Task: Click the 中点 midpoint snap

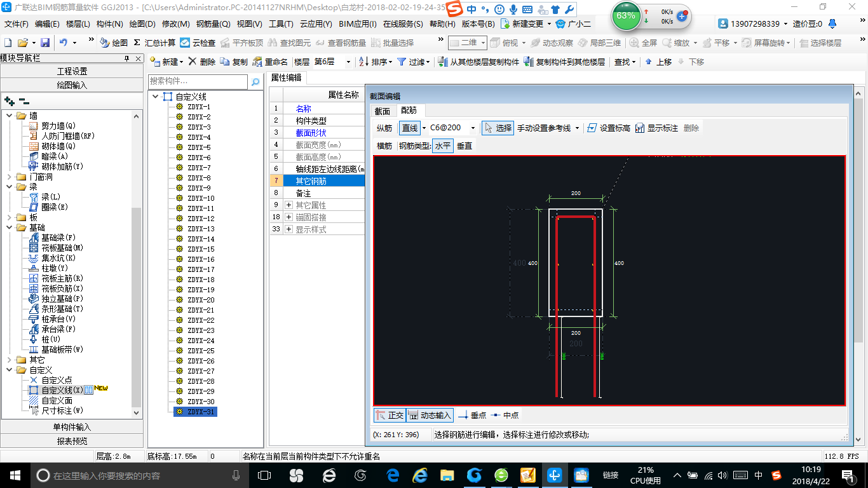Action: pyautogui.click(x=505, y=415)
